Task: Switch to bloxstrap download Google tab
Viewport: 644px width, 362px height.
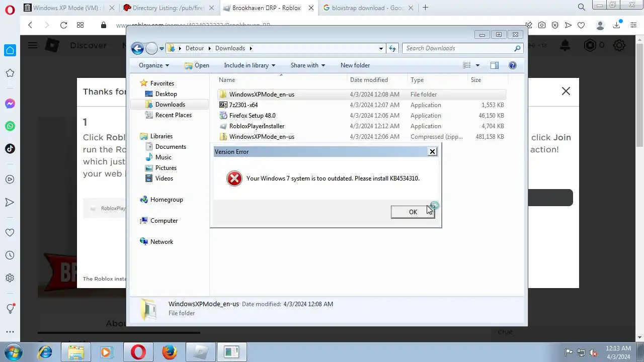Action: tap(367, 8)
